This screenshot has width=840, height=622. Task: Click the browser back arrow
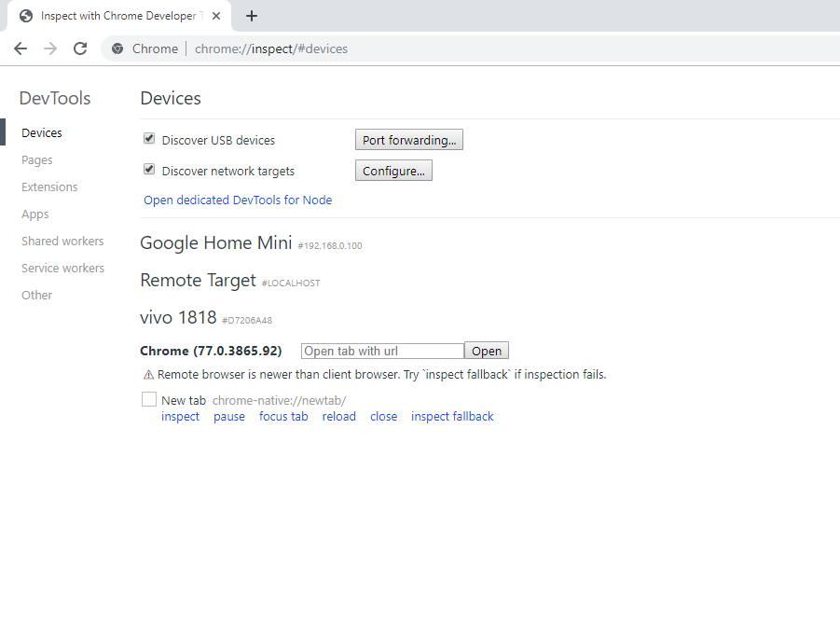coord(21,48)
